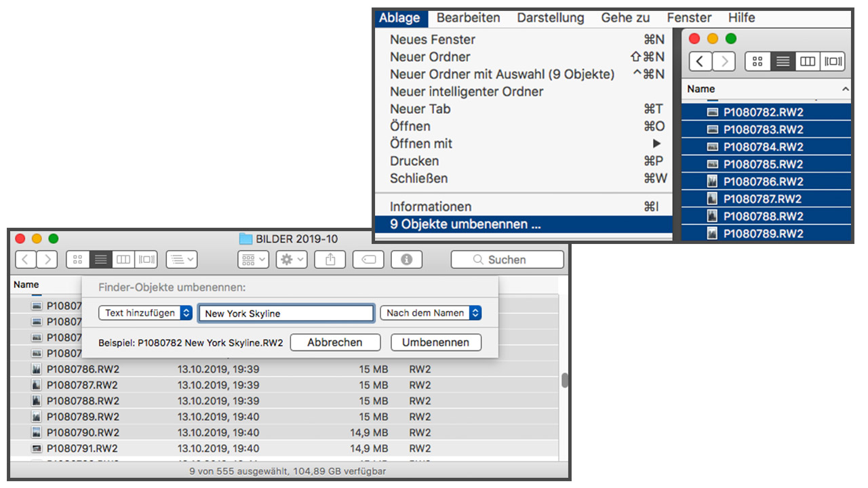Click the info icon in Finder toolbar

(406, 260)
